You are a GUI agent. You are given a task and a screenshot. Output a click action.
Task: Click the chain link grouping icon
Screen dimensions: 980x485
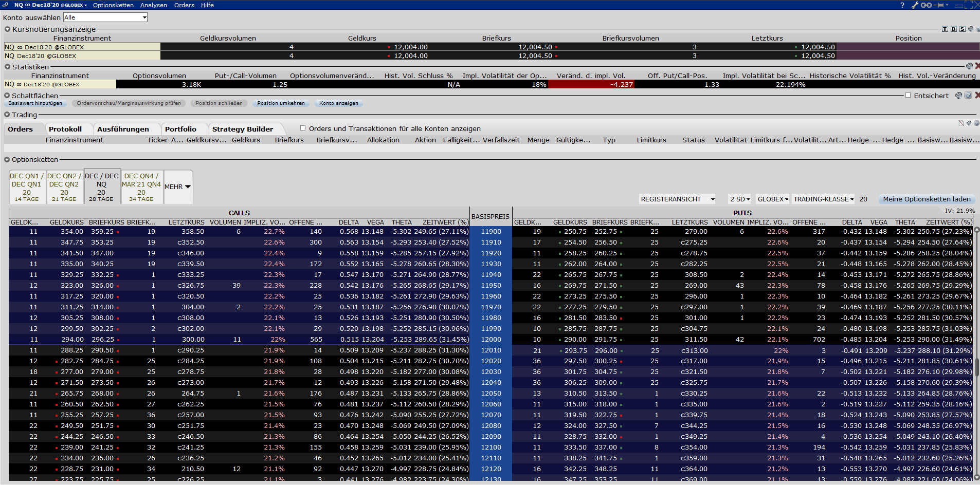coord(926,5)
